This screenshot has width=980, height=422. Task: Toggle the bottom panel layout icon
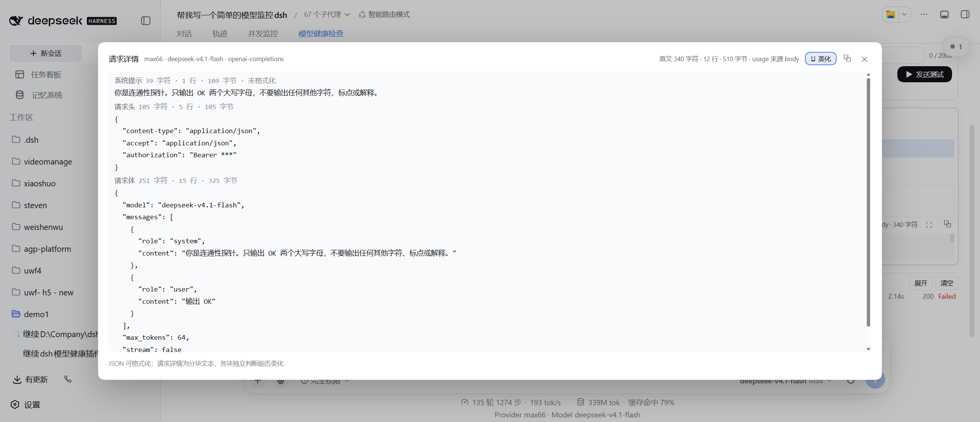(944, 15)
